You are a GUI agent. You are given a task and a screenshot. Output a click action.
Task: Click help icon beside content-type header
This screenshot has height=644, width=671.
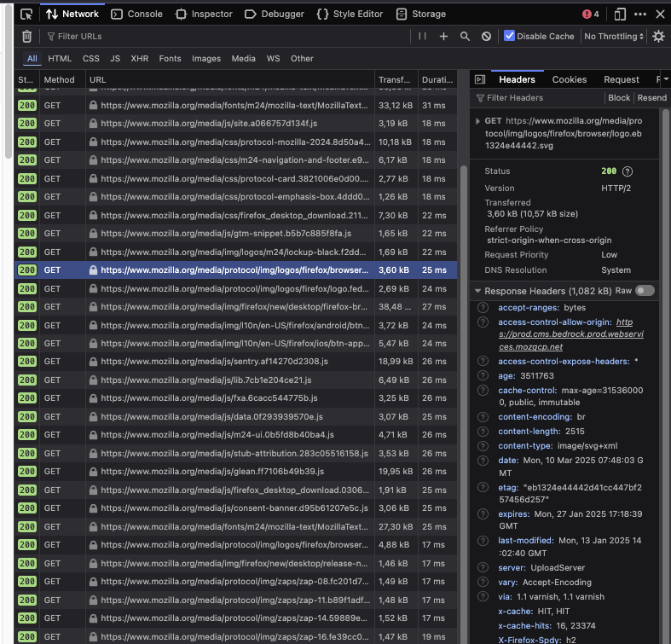click(x=483, y=446)
